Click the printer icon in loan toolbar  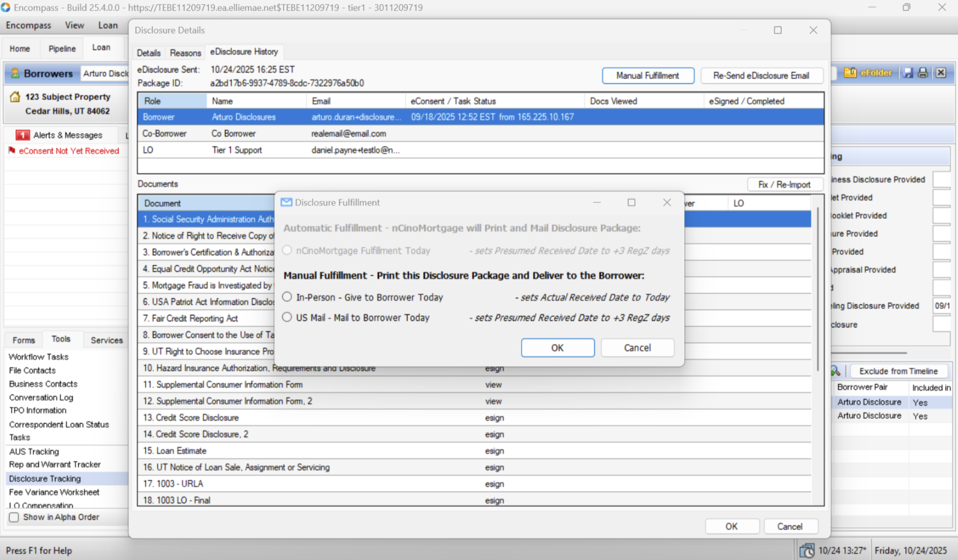pyautogui.click(x=923, y=73)
